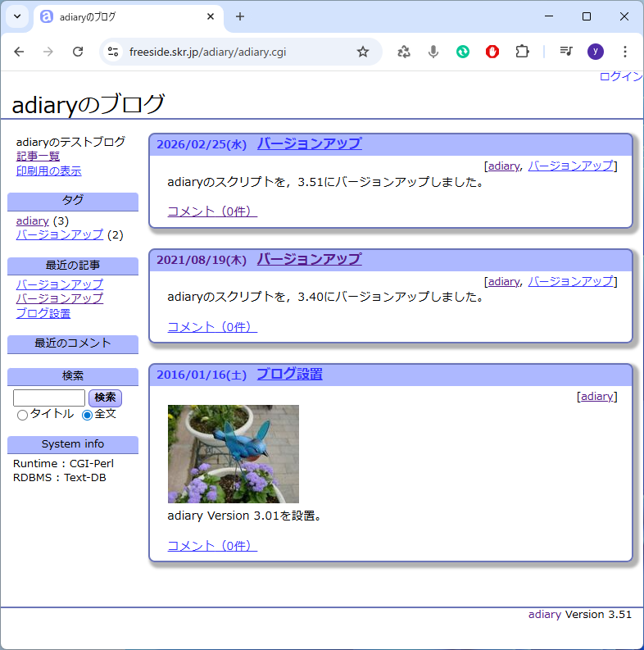644x650 pixels.
Task: Expand the tab search dropdown arrow
Action: point(16,16)
